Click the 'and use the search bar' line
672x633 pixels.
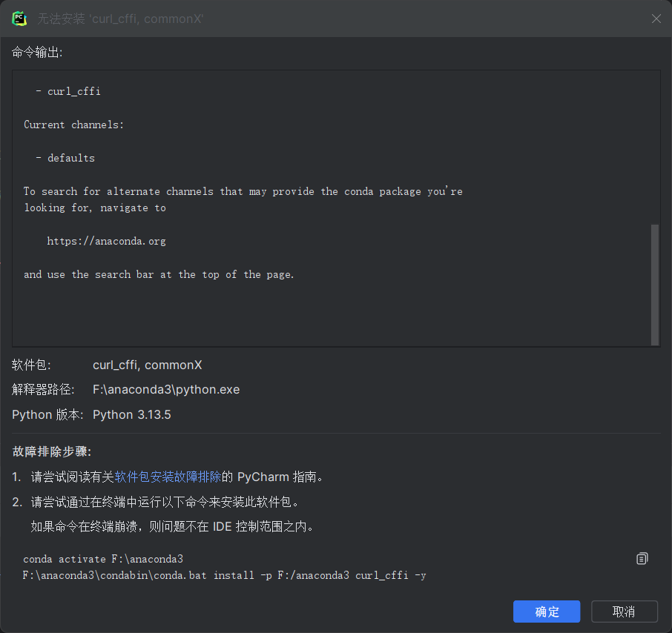point(159,274)
